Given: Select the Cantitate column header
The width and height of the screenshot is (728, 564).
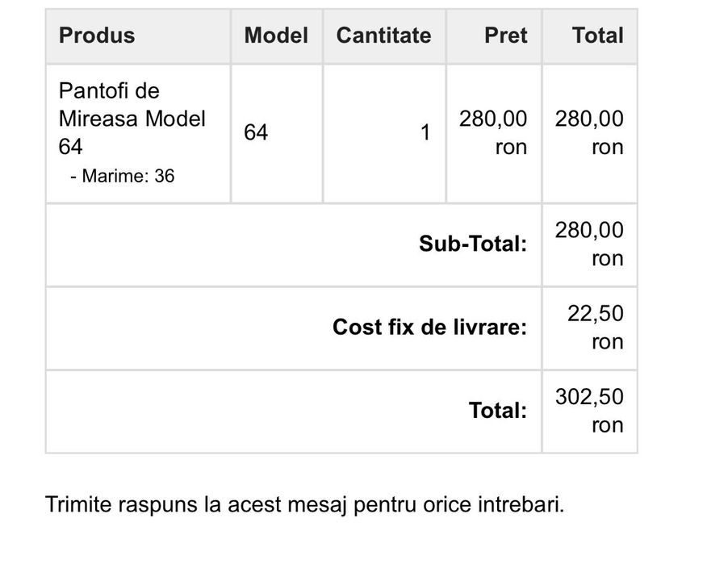Looking at the screenshot, I should (x=383, y=36).
